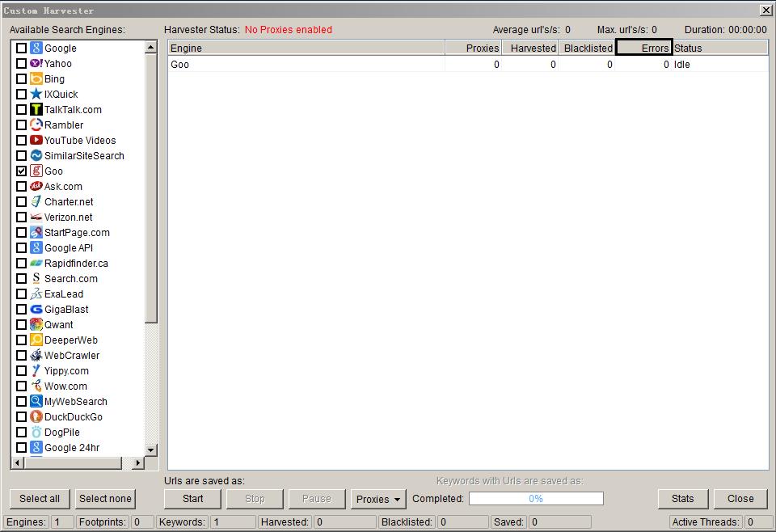Click the SimilarSiteSearch icon
Image resolution: width=776 pixels, height=532 pixels.
[x=36, y=155]
